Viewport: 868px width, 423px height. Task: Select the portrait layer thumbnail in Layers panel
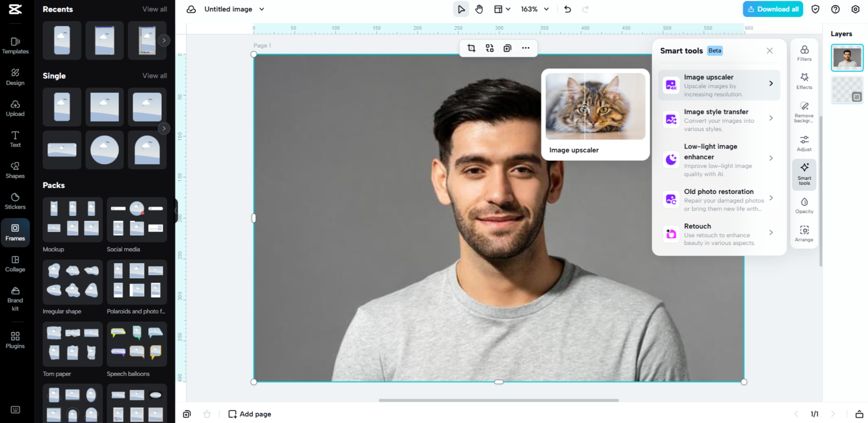pyautogui.click(x=847, y=57)
